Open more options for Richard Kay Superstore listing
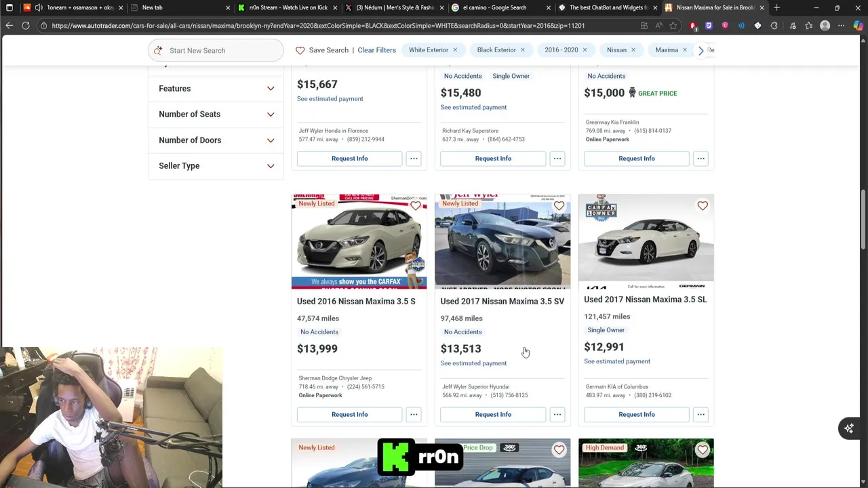Image resolution: width=868 pixels, height=488 pixels. pyautogui.click(x=557, y=159)
